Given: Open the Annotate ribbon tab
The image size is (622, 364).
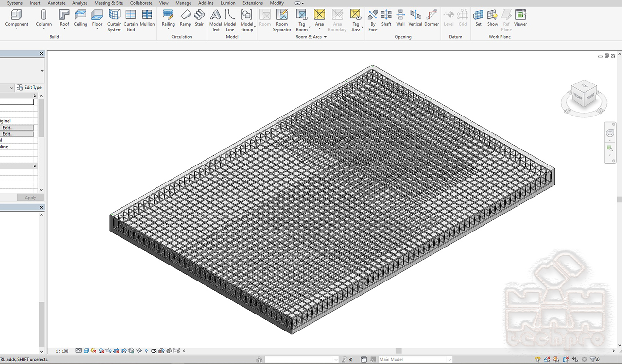Looking at the screenshot, I should (x=56, y=3).
